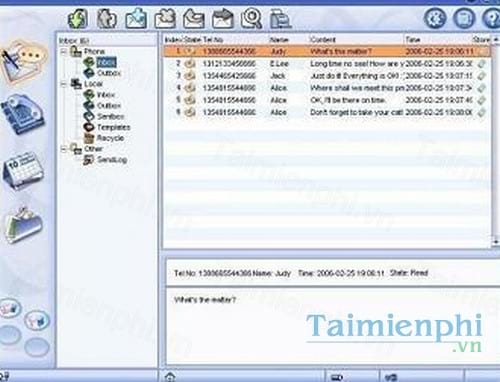Open the Sentbox folder
Image resolution: width=500 pixels, height=382 pixels.
point(111,116)
